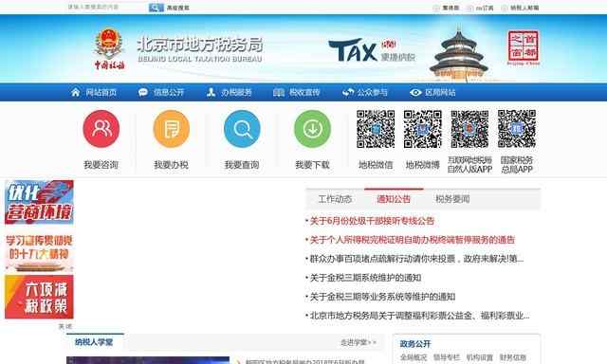607x364 pixels.
Task: Open the 领导专栏 link
Action: coord(447,357)
